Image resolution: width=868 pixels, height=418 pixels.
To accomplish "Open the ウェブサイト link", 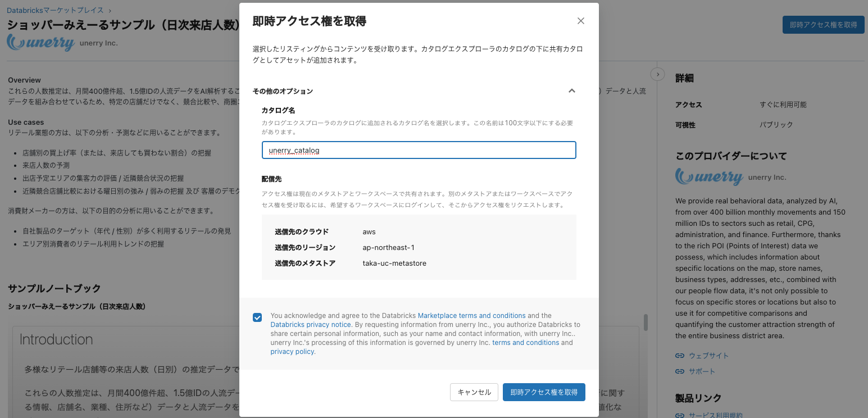I will click(x=708, y=356).
